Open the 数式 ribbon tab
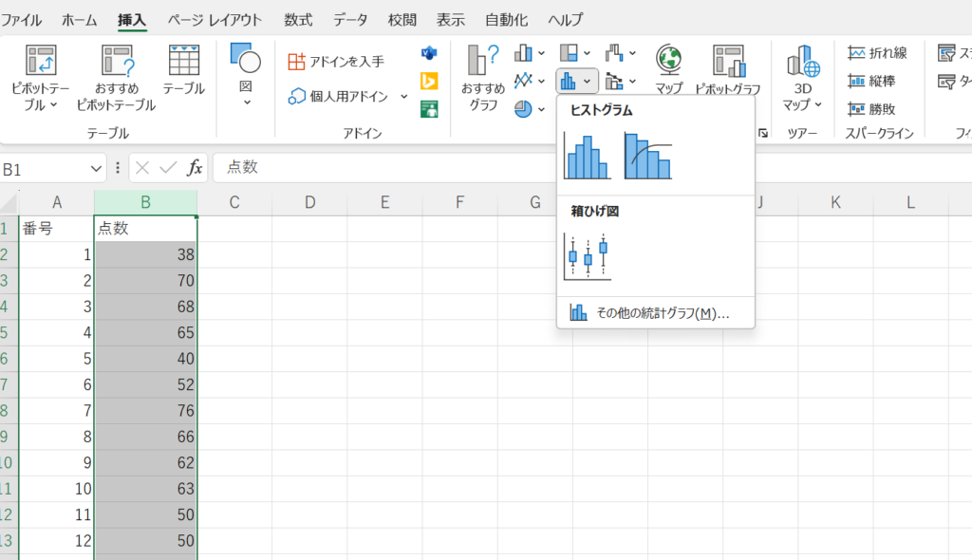972x560 pixels. [x=298, y=19]
